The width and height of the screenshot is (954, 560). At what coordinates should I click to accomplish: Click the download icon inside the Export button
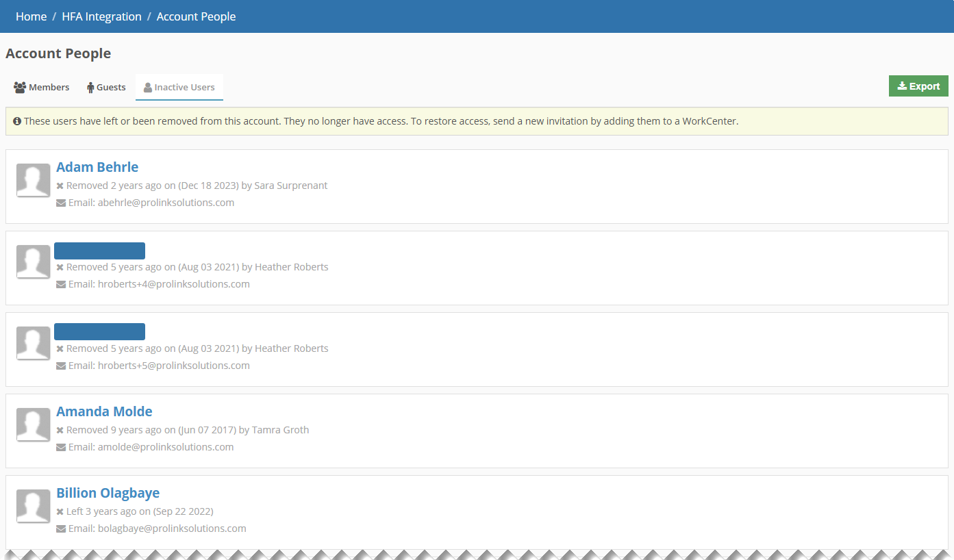pyautogui.click(x=903, y=86)
